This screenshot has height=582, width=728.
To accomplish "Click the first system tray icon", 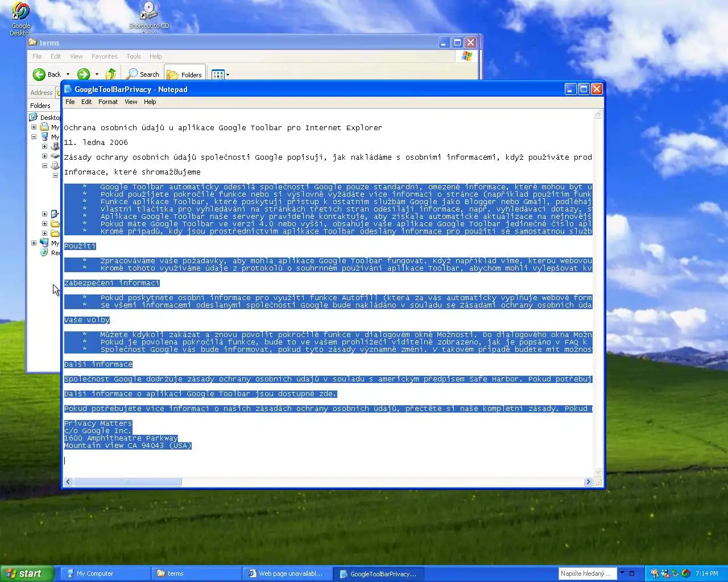I will pos(655,573).
